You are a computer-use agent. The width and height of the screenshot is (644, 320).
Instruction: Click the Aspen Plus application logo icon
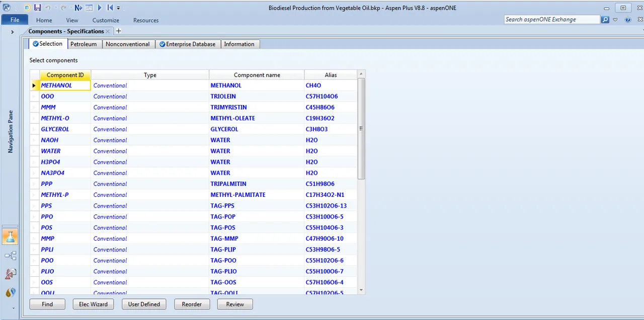(x=7, y=8)
